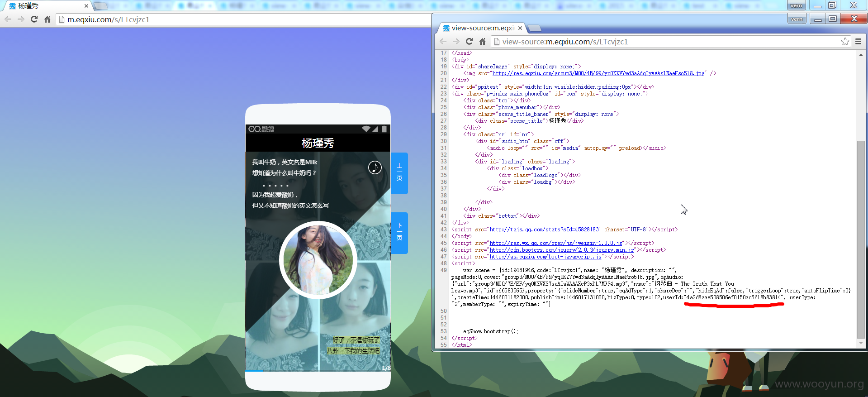Maximize the view-source window
The height and width of the screenshot is (397, 868).
tap(833, 19)
